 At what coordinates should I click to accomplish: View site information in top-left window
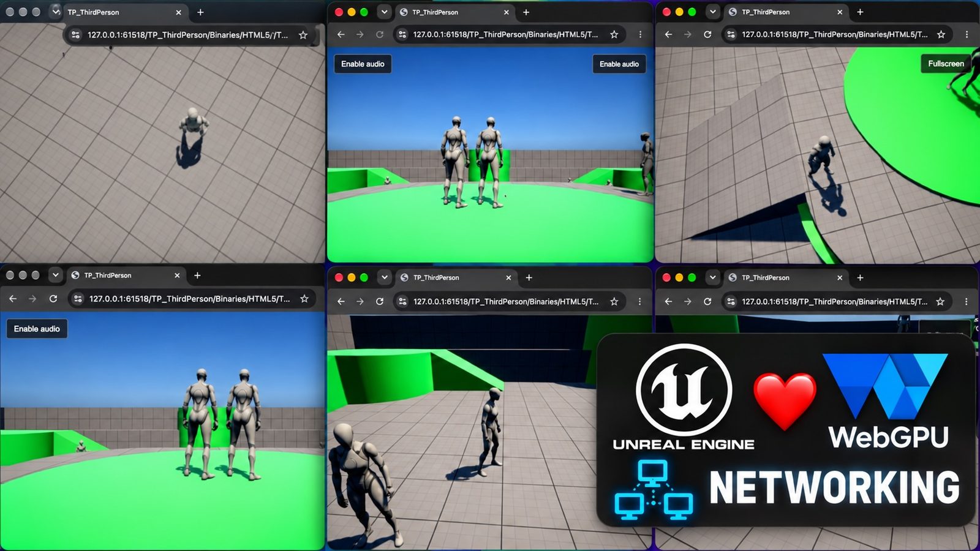point(75,35)
